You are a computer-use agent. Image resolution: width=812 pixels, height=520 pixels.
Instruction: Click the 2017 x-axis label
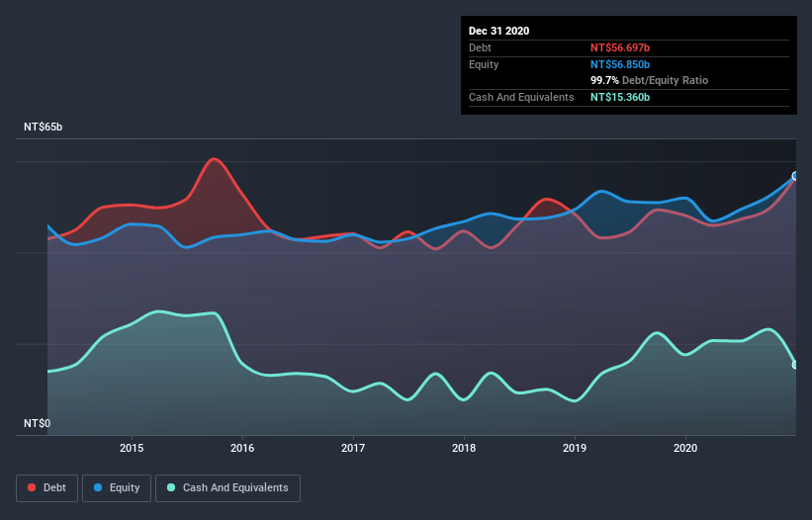click(353, 448)
